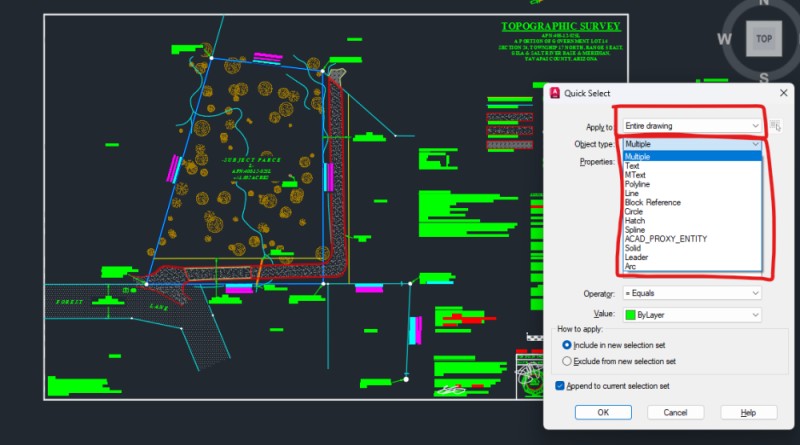Image resolution: width=800 pixels, height=445 pixels.
Task: Click the Cancel button
Action: pyautogui.click(x=676, y=412)
